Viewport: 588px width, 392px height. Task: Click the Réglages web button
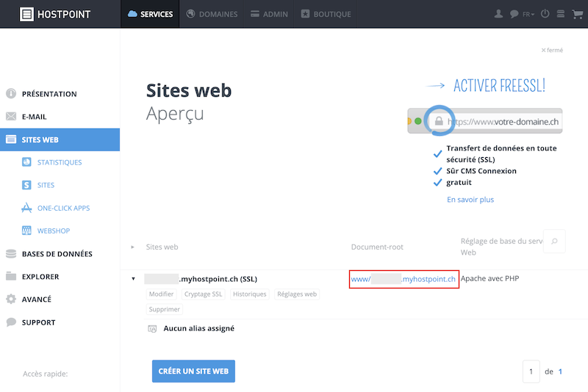[x=297, y=294]
